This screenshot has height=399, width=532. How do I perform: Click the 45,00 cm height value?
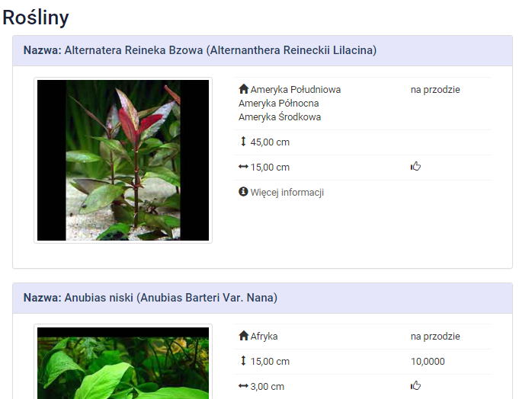pyautogui.click(x=270, y=142)
